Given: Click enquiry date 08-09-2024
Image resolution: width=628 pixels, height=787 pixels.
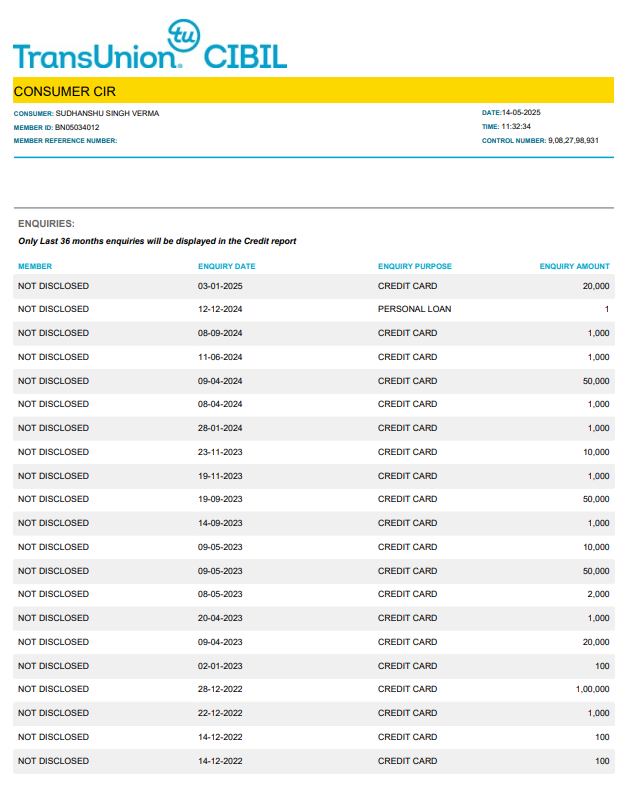Looking at the screenshot, I should (x=220, y=333).
